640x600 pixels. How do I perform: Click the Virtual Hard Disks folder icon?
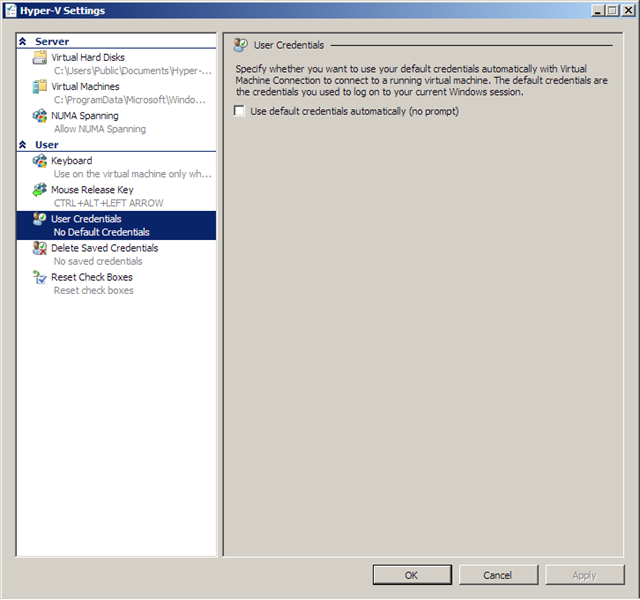tap(40, 58)
